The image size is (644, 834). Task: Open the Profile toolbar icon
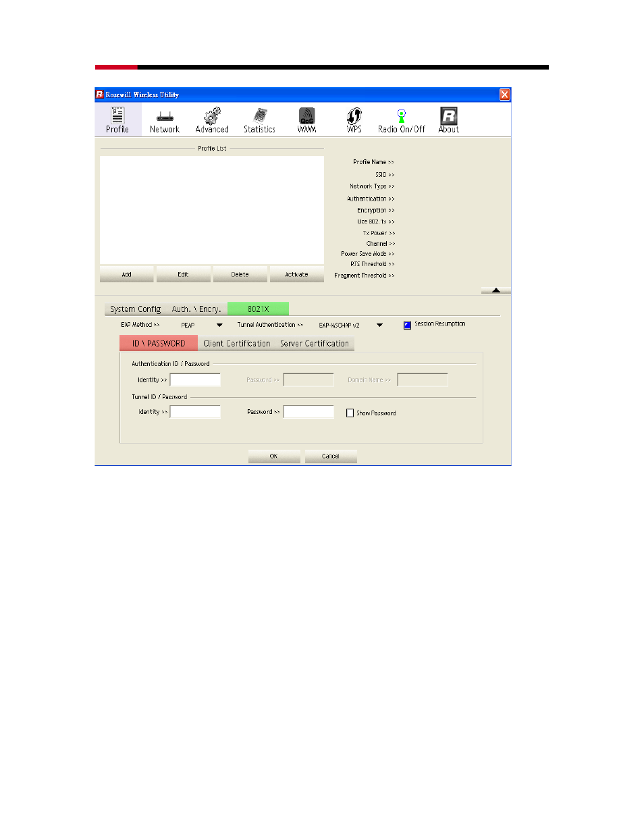[x=117, y=120]
